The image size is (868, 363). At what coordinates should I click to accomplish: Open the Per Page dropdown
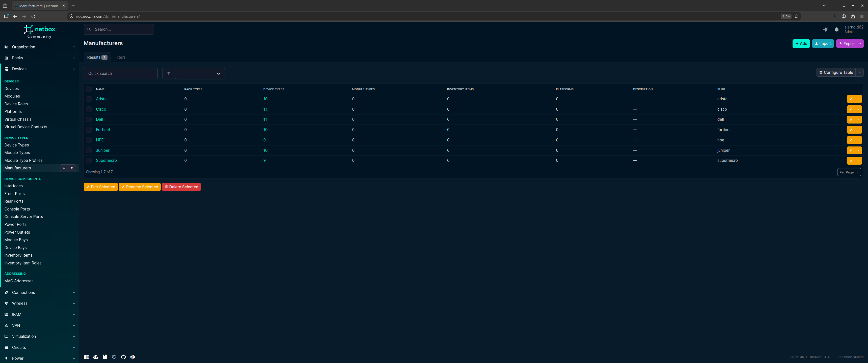pos(849,172)
